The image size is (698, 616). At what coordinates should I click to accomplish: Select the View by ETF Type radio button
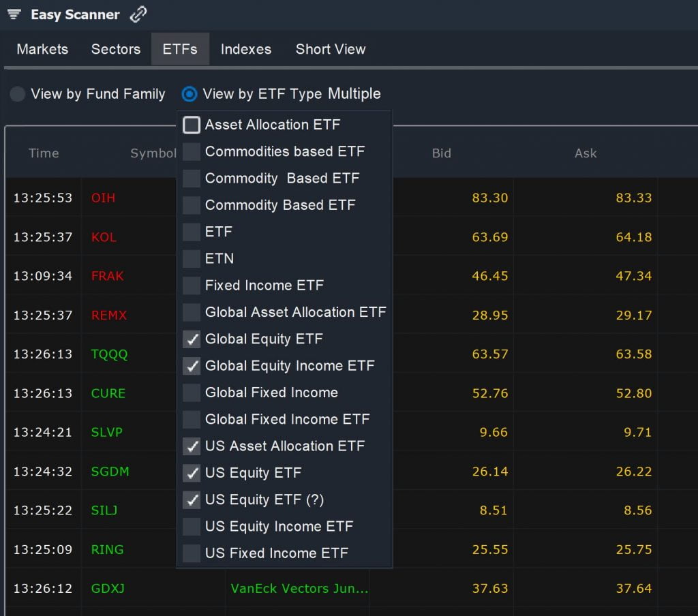(189, 95)
